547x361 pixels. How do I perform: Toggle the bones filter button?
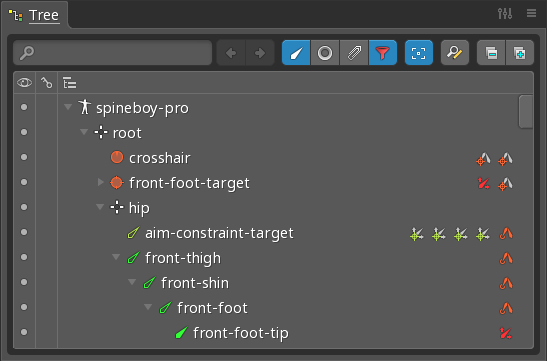point(296,53)
